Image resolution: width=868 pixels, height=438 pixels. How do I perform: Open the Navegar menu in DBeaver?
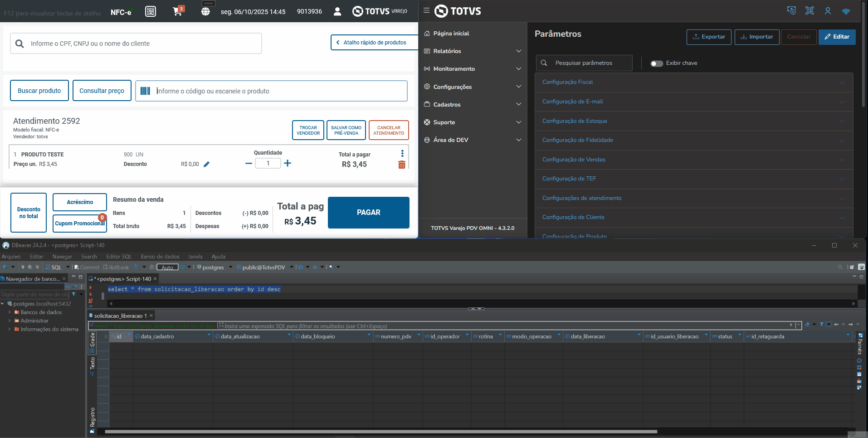(x=62, y=257)
